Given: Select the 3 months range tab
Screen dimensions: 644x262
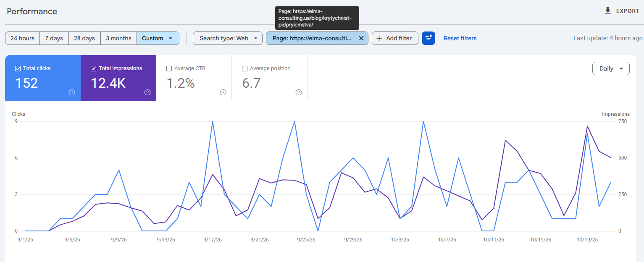Looking at the screenshot, I should pyautogui.click(x=118, y=38).
